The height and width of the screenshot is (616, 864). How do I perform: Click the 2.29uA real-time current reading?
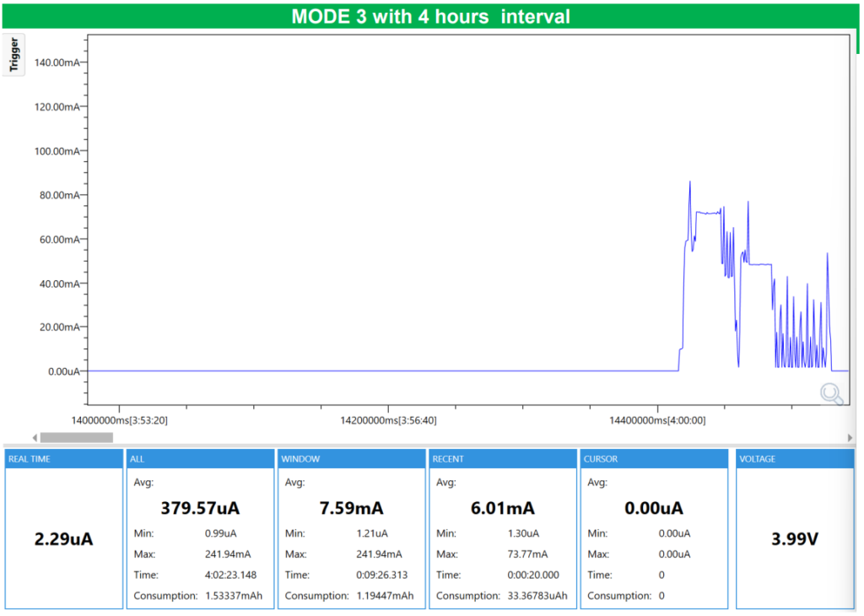tap(63, 538)
